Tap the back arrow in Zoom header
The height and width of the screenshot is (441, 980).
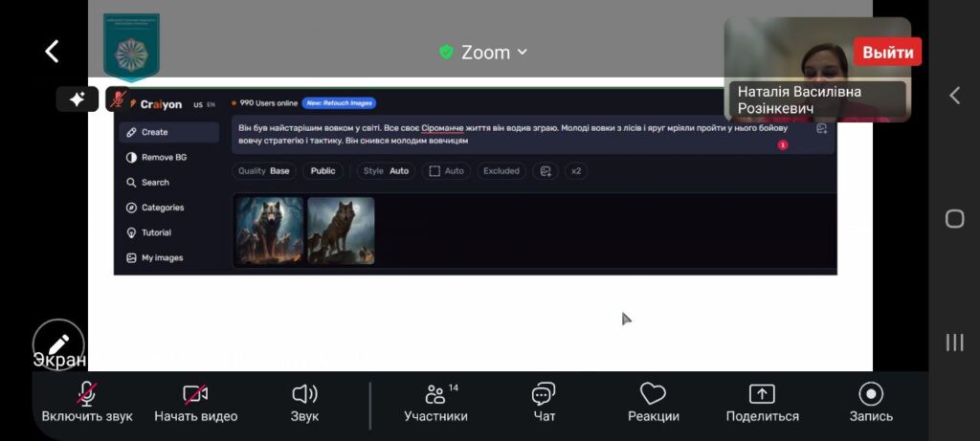53,52
